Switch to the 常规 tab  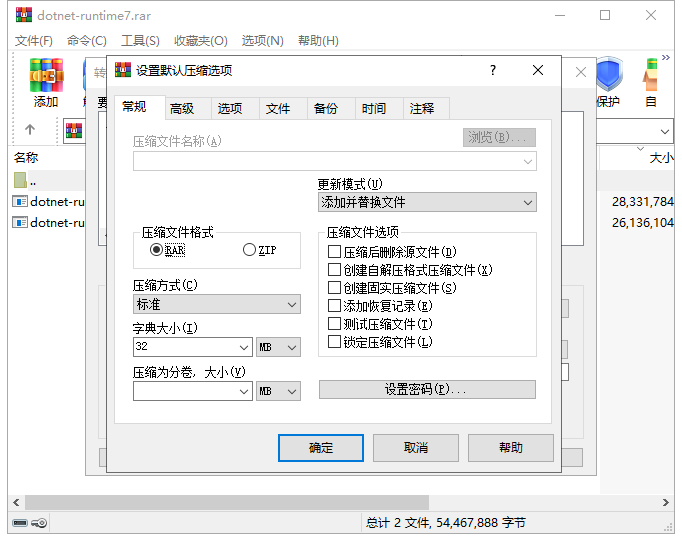[x=134, y=107]
